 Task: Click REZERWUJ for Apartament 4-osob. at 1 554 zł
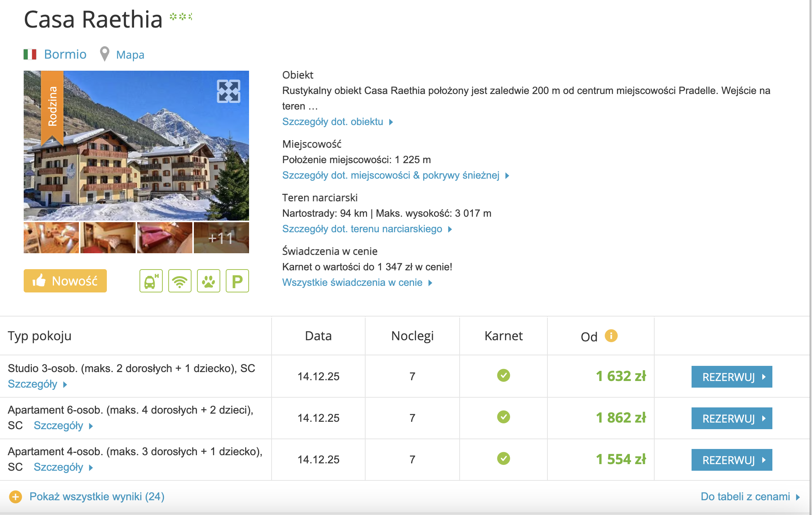click(732, 460)
